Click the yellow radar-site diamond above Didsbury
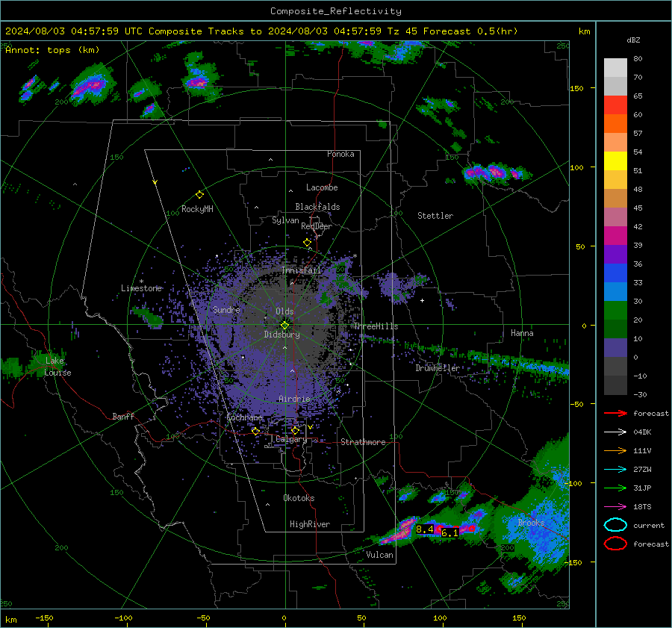The image size is (672, 628). pyautogui.click(x=284, y=325)
